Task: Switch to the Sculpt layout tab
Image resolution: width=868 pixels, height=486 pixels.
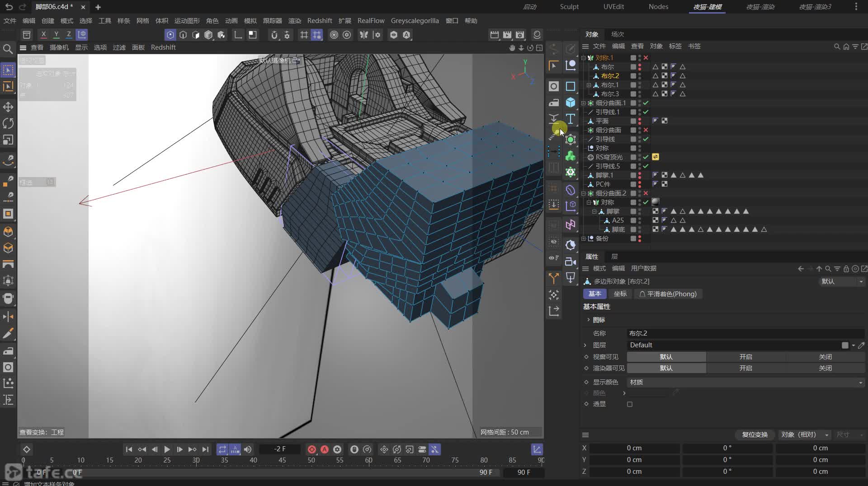Action: click(x=569, y=7)
